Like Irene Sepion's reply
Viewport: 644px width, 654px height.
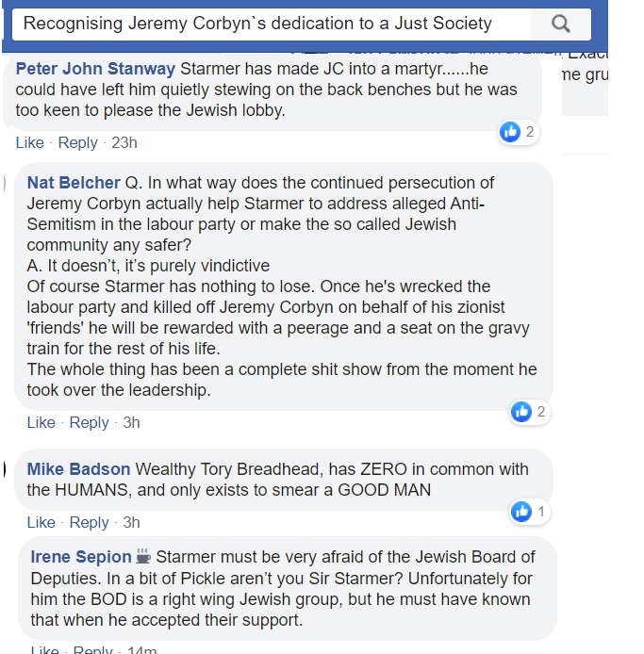pyautogui.click(x=44, y=649)
